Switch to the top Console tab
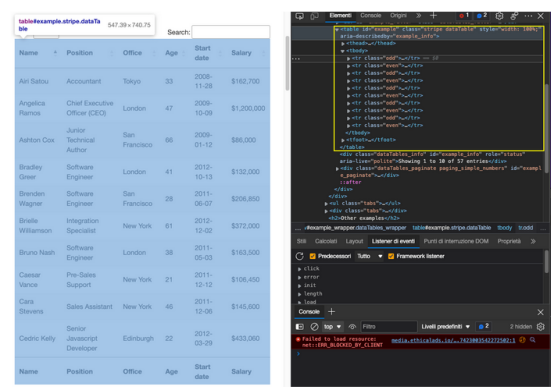This screenshot has height=391, width=554. pyautogui.click(x=371, y=16)
